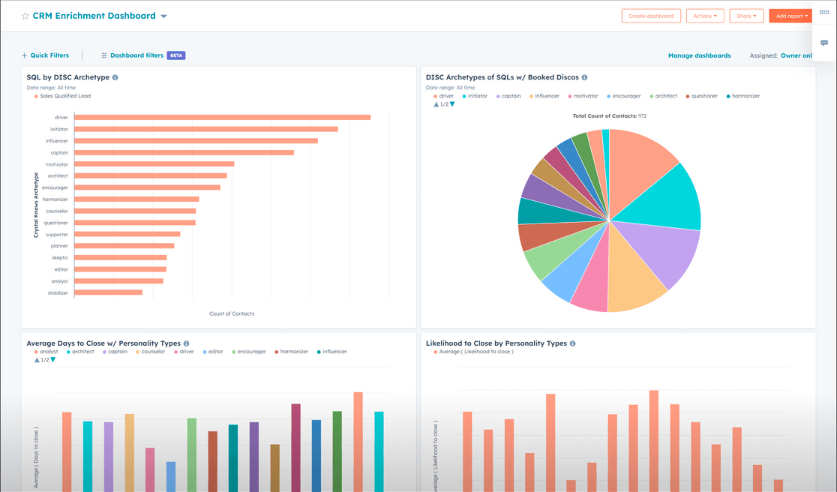Image resolution: width=837 pixels, height=492 pixels.
Task: Click 'Total Count of Contacts: 972' text
Action: [609, 116]
